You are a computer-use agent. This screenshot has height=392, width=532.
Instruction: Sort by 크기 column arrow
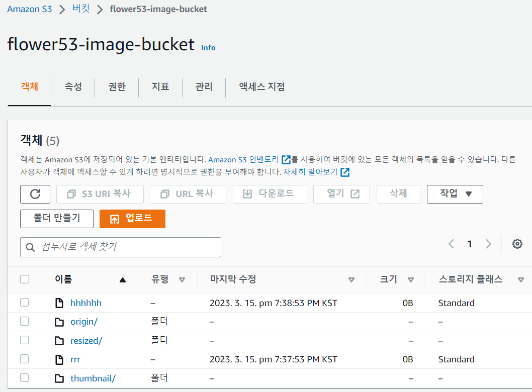tap(410, 280)
